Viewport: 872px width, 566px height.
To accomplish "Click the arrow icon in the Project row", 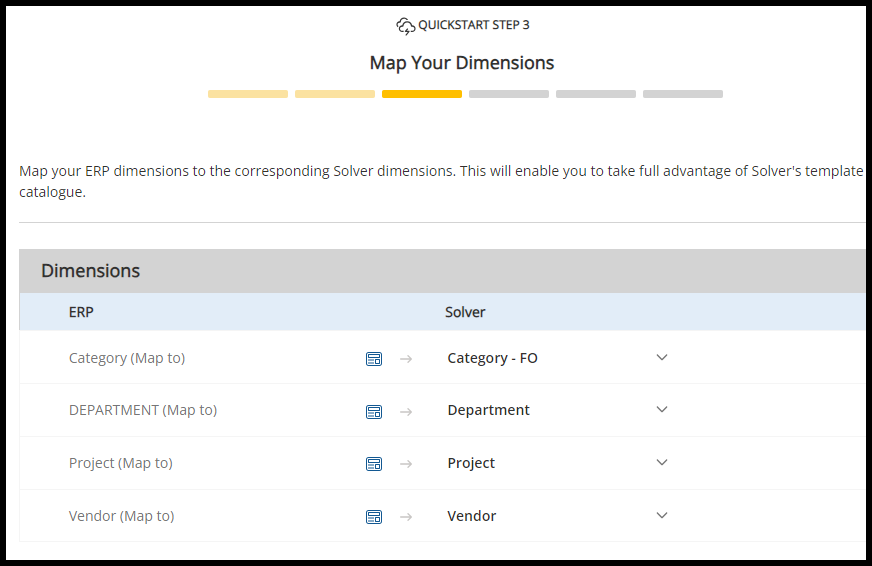I will coord(406,464).
